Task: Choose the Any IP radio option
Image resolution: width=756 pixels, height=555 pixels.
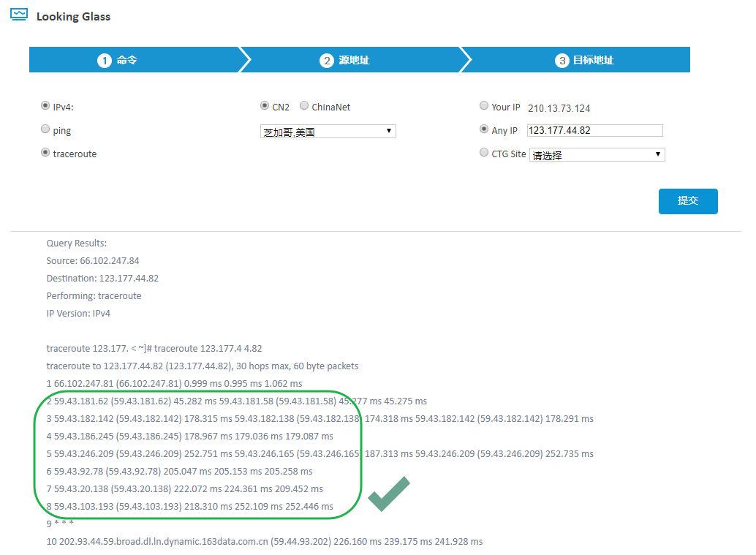Action: [x=484, y=129]
